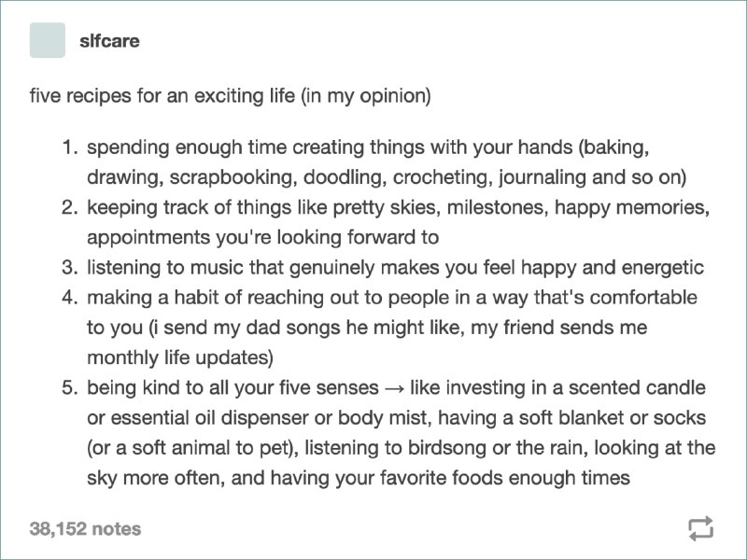View the 38,152 notes link

(85, 528)
